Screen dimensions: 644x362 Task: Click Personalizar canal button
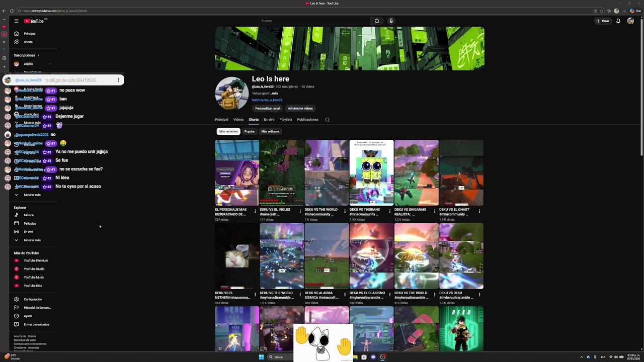click(x=267, y=109)
